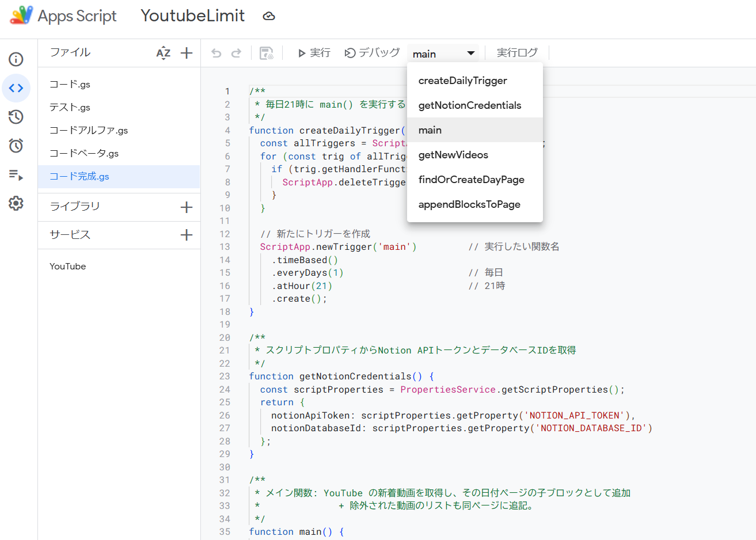Choose findOrCreateDayPage from function list
Screen dimensions: 756x540
tap(474, 180)
